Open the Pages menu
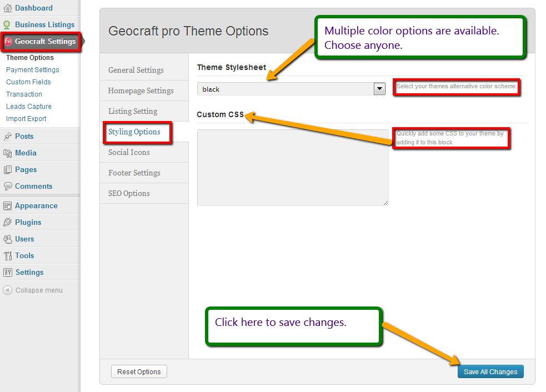 (26, 170)
